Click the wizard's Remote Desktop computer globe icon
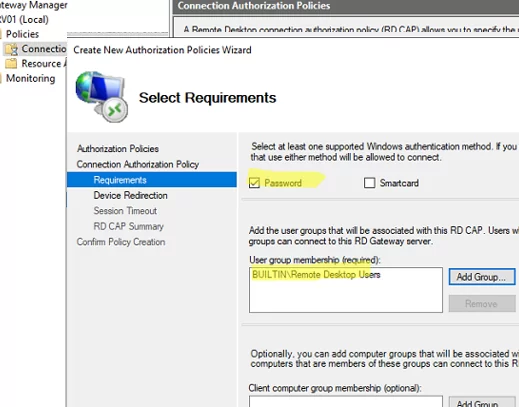The width and height of the screenshot is (519, 407). [101, 96]
